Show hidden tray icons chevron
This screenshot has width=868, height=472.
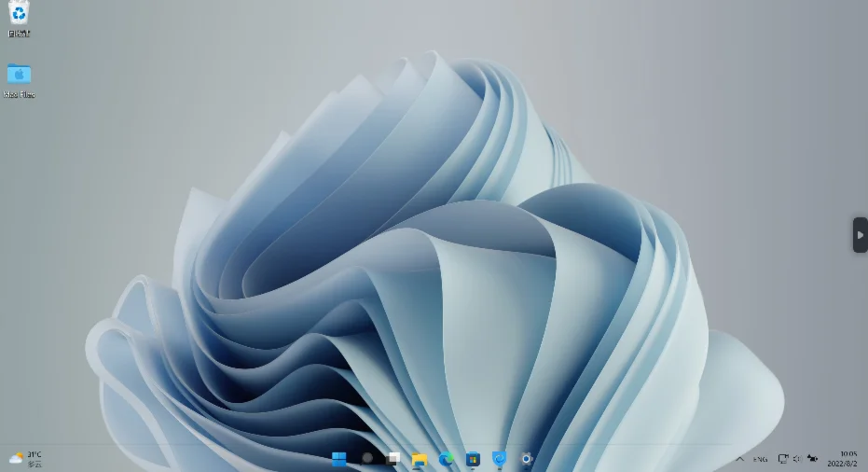739,459
